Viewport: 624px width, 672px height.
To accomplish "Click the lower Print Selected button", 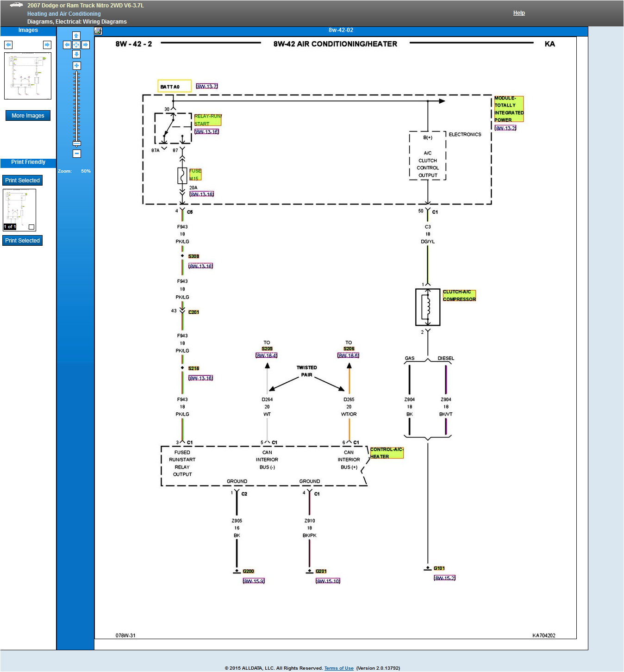I will 22,241.
